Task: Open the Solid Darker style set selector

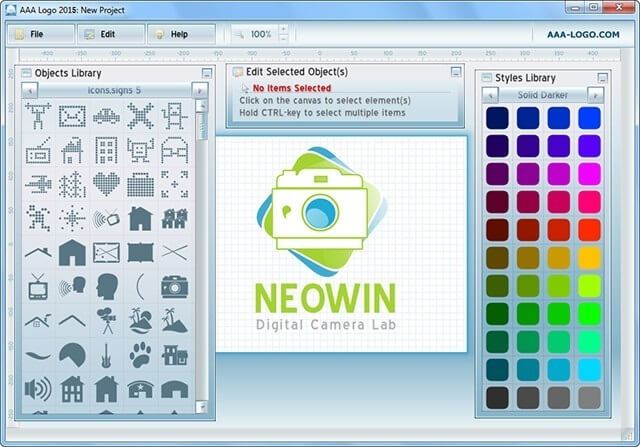Action: [543, 95]
